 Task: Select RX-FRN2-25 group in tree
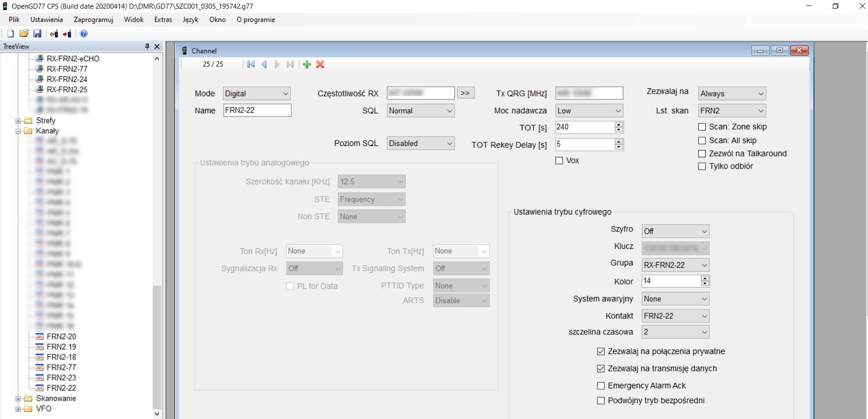click(x=67, y=90)
